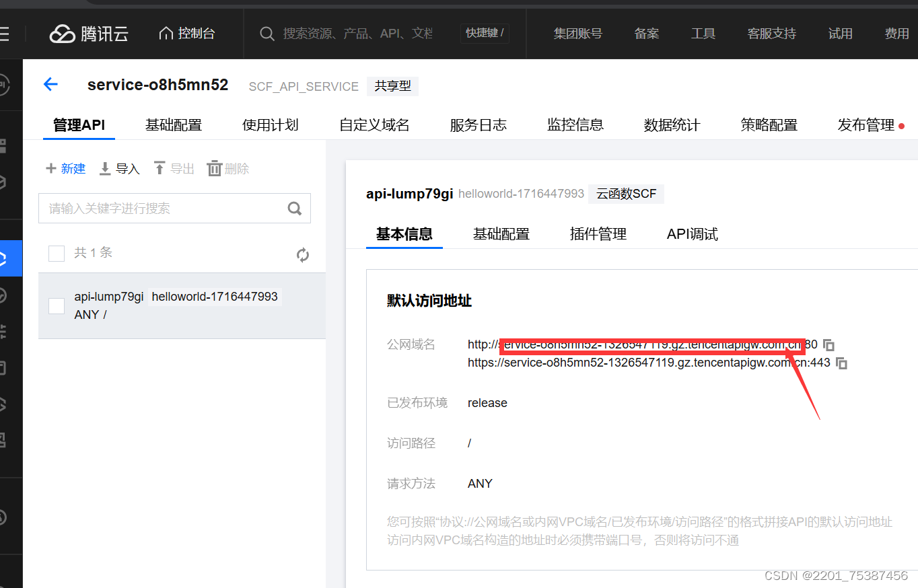Click the search magnifier in top bar
918x588 pixels.
click(x=267, y=34)
